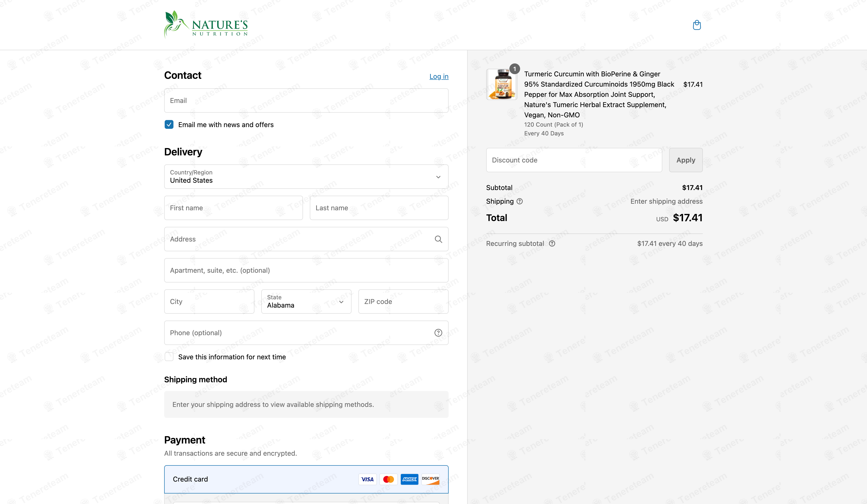The image size is (867, 504).
Task: Open the Country/Region dropdown
Action: 306,176
